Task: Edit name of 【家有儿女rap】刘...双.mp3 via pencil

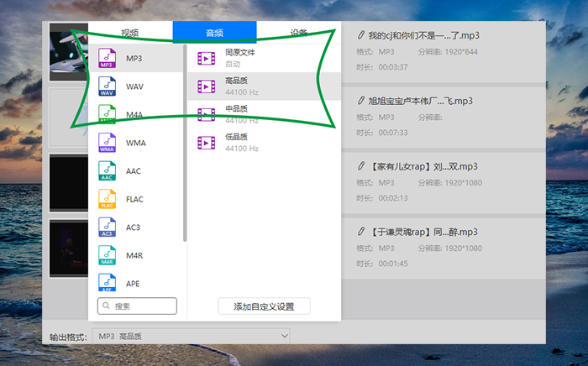Action: coord(360,166)
